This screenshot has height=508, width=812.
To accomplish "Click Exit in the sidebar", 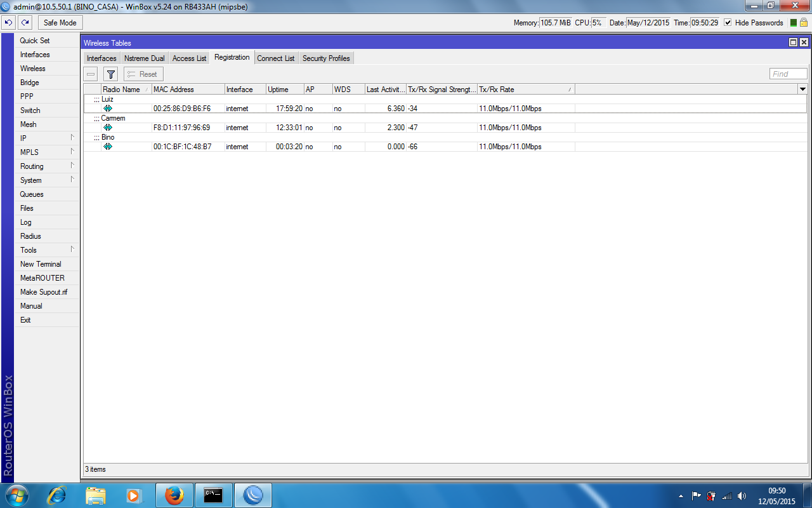I will (48, 320).
